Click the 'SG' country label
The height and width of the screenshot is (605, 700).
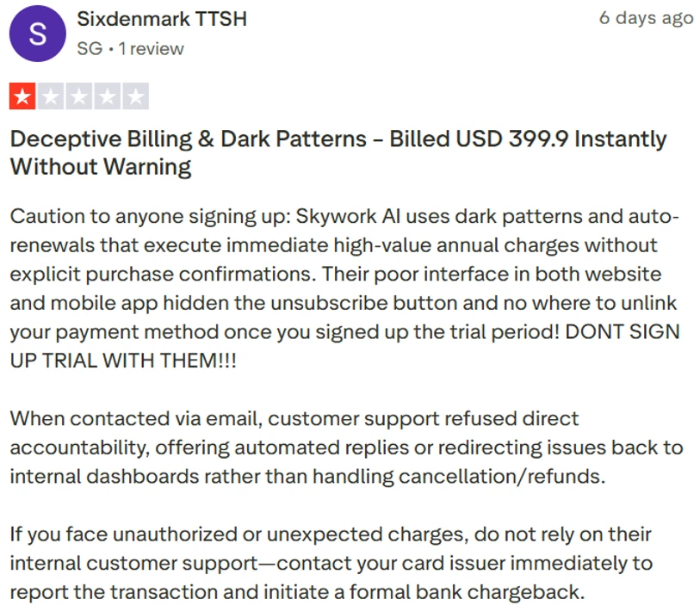[90, 49]
